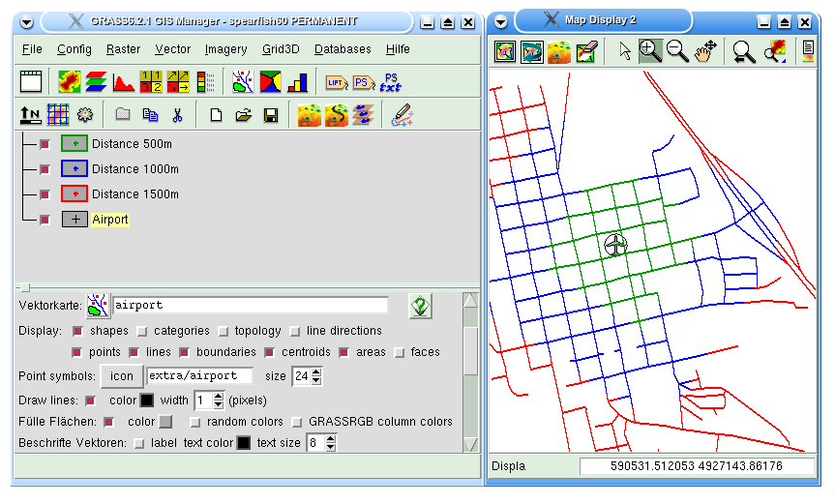Click the scissors cut layer icon
The width and height of the screenshot is (835, 504).
coord(177,114)
